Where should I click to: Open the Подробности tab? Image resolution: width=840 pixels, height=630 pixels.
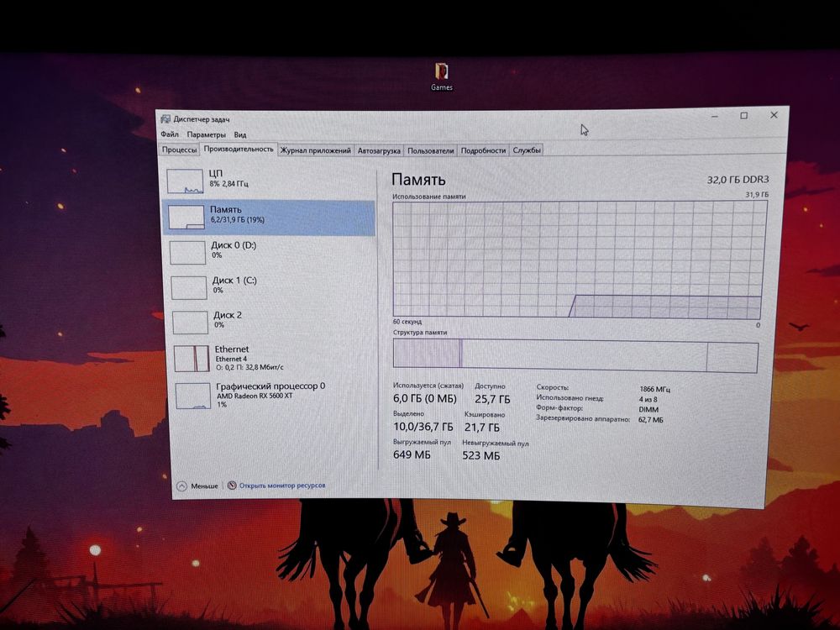pyautogui.click(x=483, y=150)
